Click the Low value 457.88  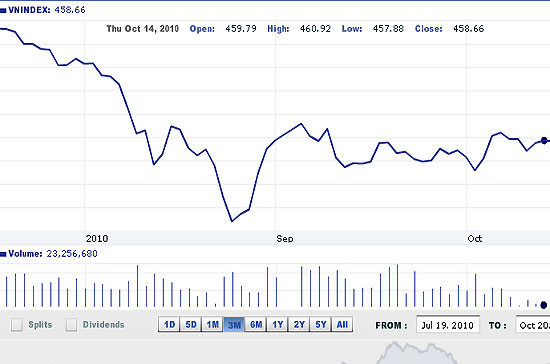point(388,29)
